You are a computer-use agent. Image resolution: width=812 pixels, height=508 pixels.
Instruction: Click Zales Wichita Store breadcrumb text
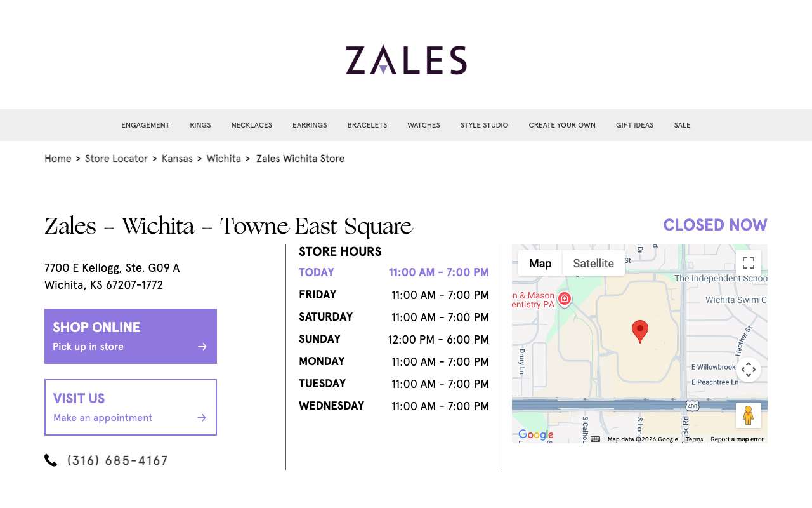click(x=301, y=159)
